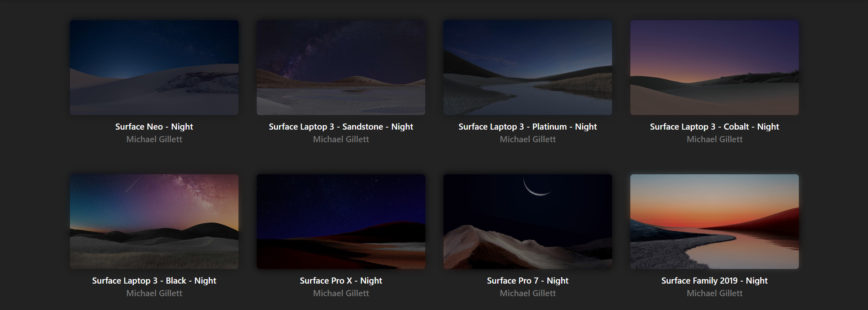
Task: Open Surface Laptop 3 - Cobalt - Night thumbnail
Action: point(715,67)
